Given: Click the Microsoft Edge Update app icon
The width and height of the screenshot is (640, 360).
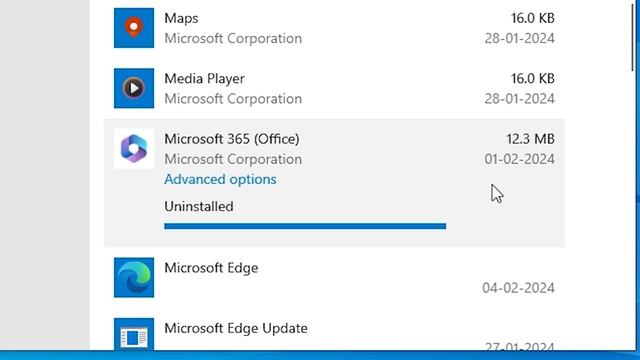Looking at the screenshot, I should pos(134,334).
